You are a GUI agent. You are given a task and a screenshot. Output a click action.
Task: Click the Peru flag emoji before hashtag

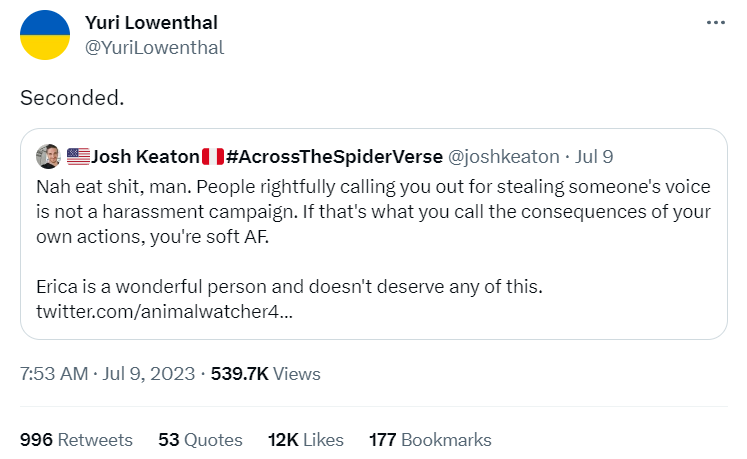click(211, 156)
